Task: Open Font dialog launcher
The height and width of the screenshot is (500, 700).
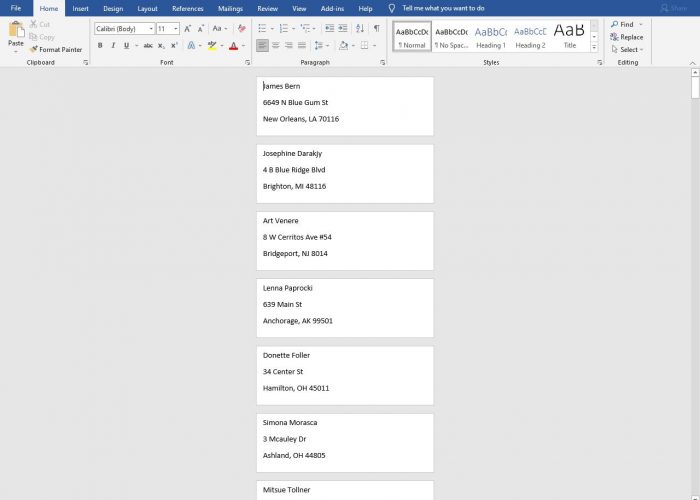Action: (x=247, y=63)
